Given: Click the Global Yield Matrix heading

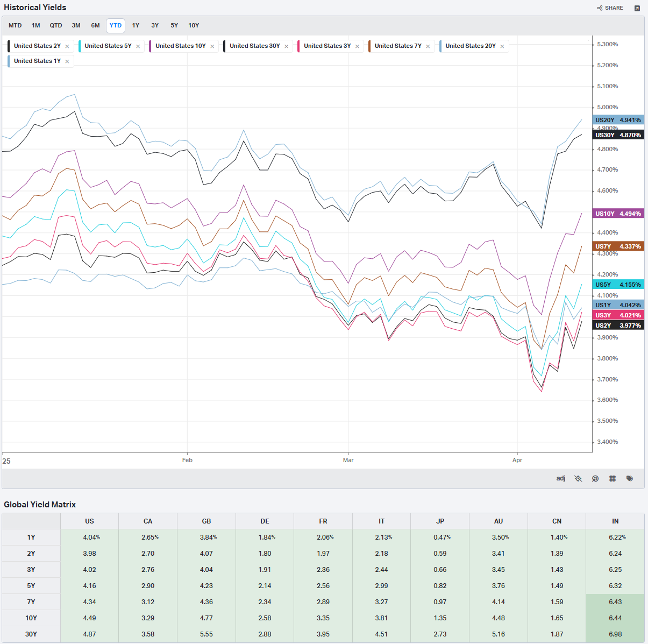Looking at the screenshot, I should pos(40,505).
